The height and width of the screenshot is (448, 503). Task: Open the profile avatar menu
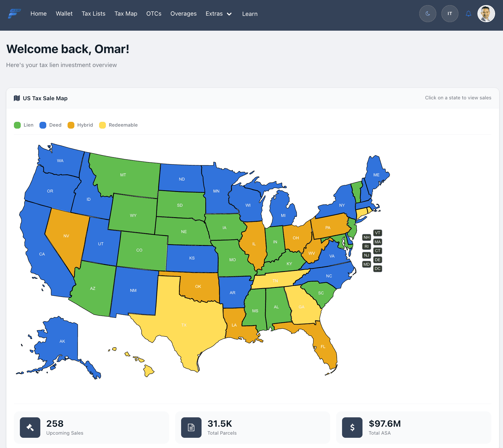pyautogui.click(x=486, y=13)
